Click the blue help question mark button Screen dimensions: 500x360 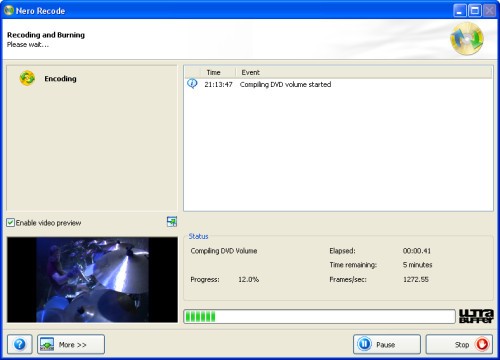[20, 344]
